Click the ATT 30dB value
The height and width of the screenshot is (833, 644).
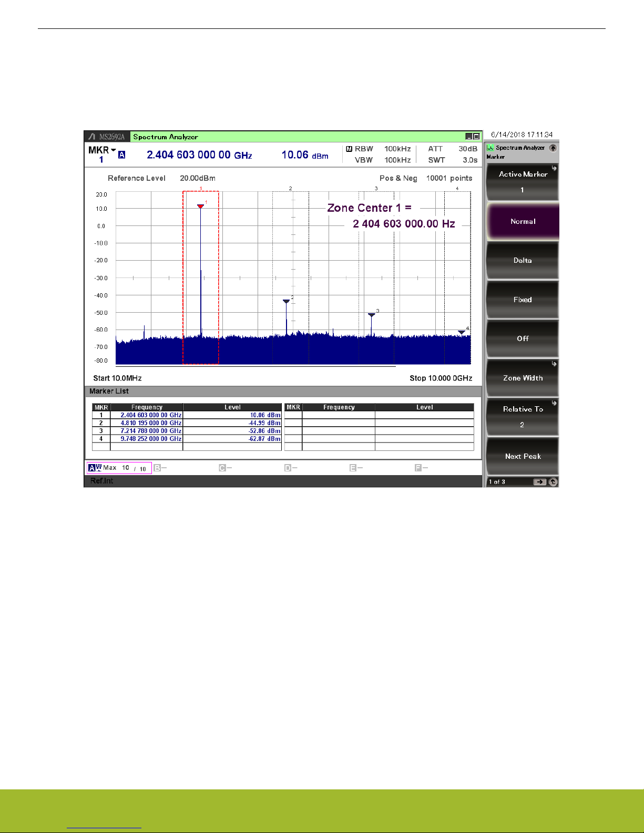(x=468, y=149)
